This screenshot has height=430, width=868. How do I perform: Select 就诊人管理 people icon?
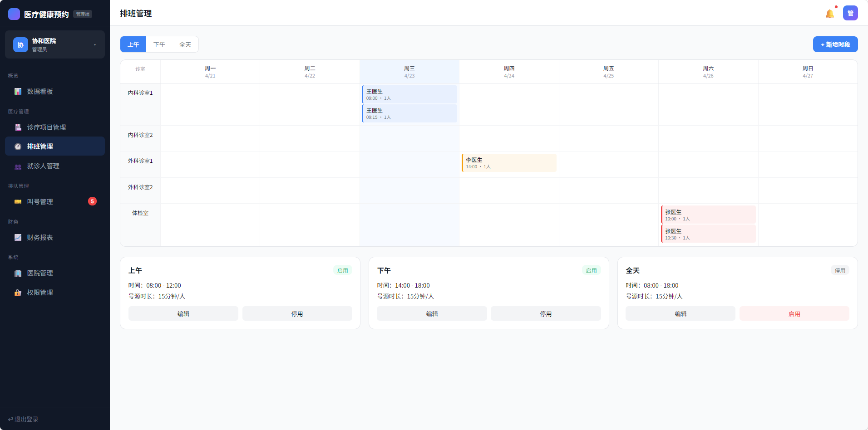tap(18, 166)
